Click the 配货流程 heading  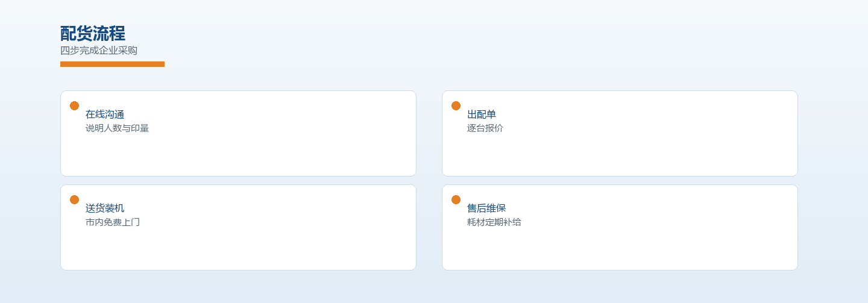point(93,34)
